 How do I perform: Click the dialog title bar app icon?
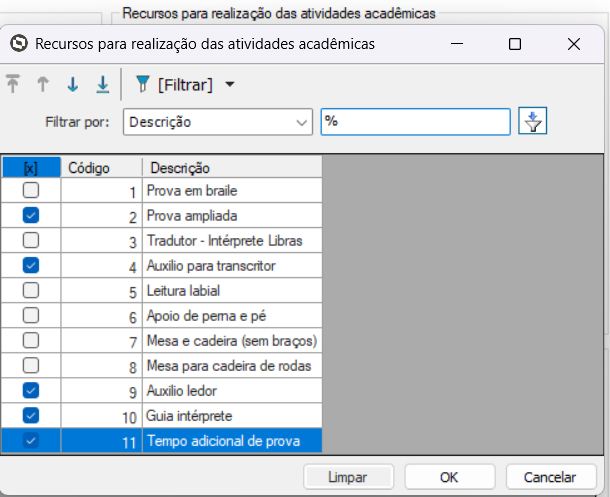click(x=18, y=44)
